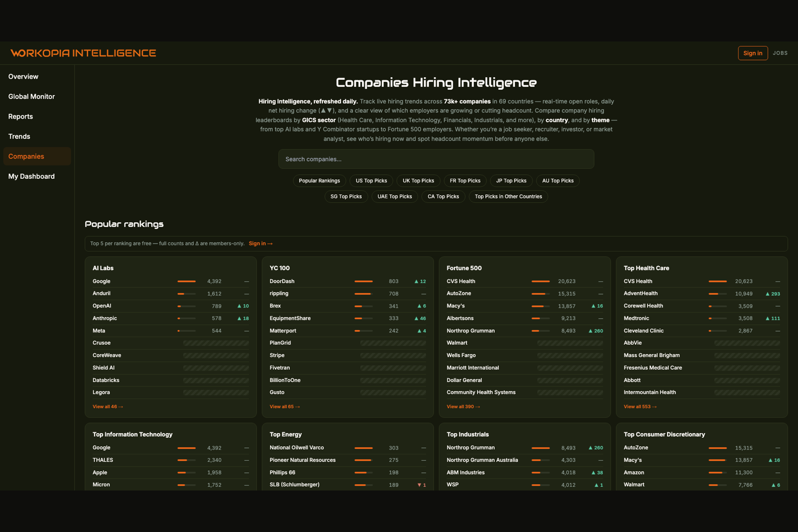The width and height of the screenshot is (798, 532).
Task: Select the Popular Rankings chip
Action: [319, 181]
